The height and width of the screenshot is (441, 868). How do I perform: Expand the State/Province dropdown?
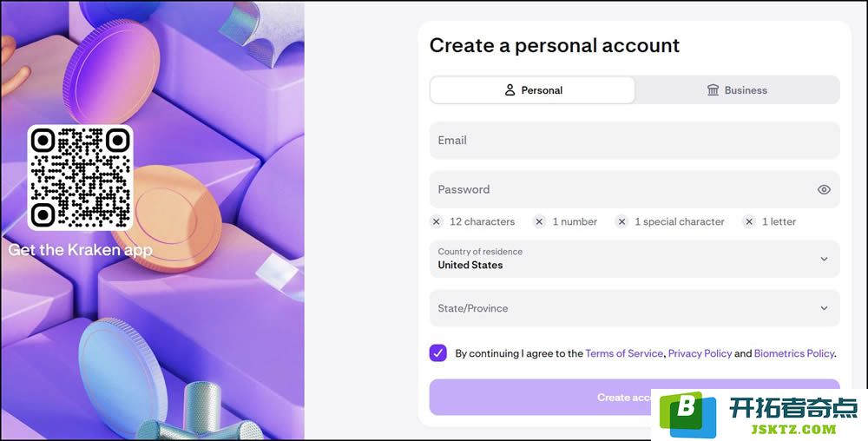[x=635, y=308]
